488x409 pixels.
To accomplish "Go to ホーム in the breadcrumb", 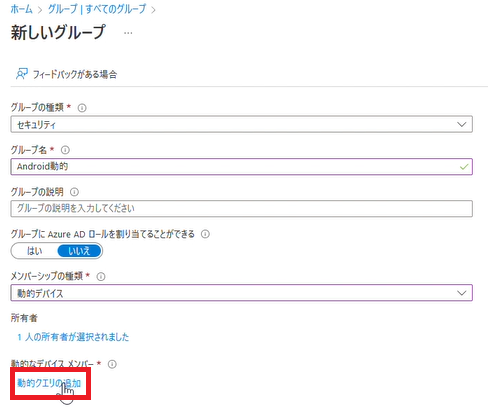I will coord(22,9).
